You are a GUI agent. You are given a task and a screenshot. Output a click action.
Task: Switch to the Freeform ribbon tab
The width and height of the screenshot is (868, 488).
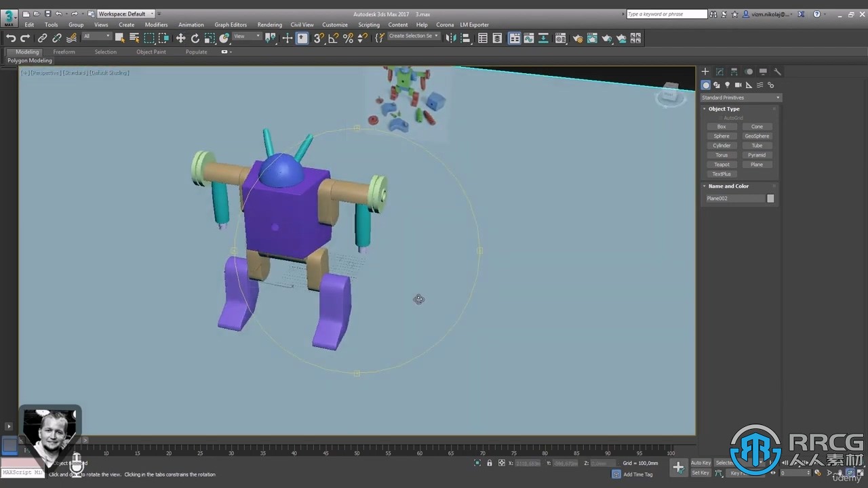64,52
